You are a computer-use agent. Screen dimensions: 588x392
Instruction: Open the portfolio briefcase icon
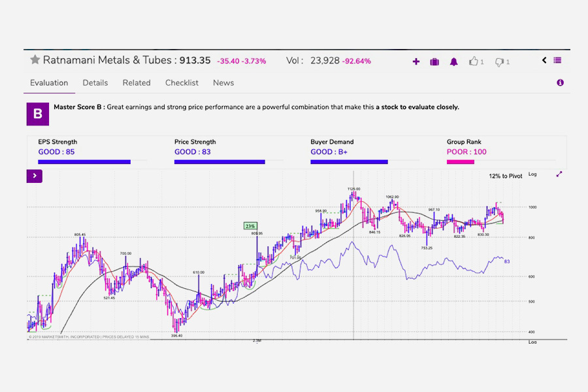(x=434, y=61)
